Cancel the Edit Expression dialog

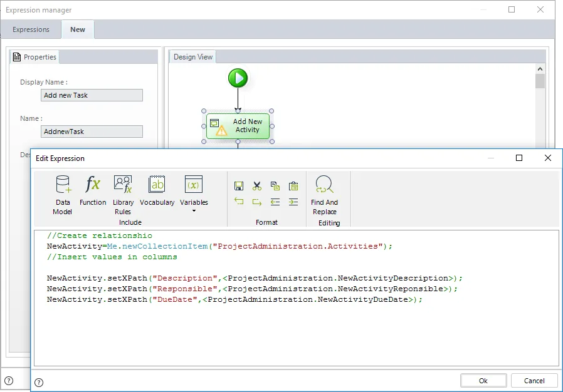pos(534,381)
